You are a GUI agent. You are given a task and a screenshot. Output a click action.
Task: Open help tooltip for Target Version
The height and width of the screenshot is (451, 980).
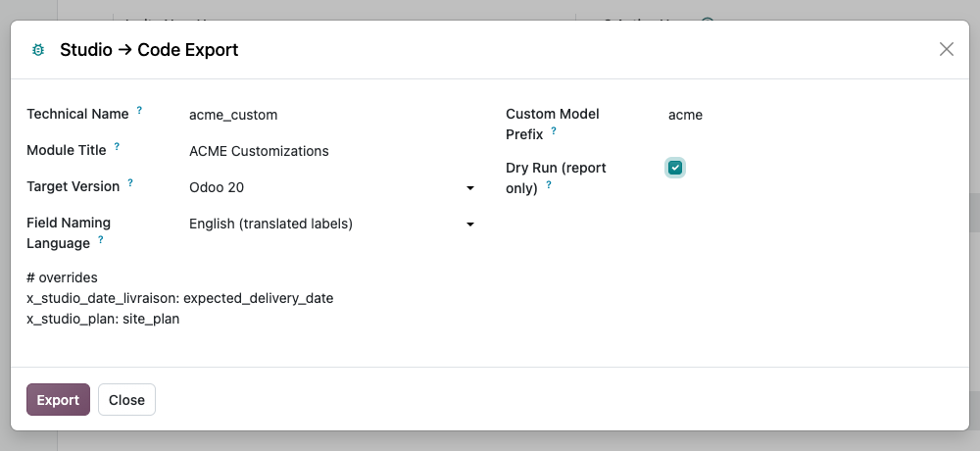pyautogui.click(x=130, y=182)
